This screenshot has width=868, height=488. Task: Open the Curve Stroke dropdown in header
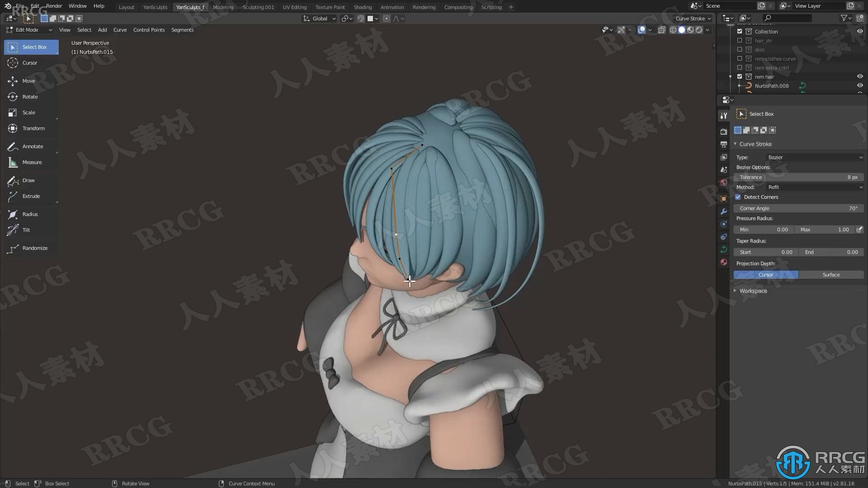[693, 19]
